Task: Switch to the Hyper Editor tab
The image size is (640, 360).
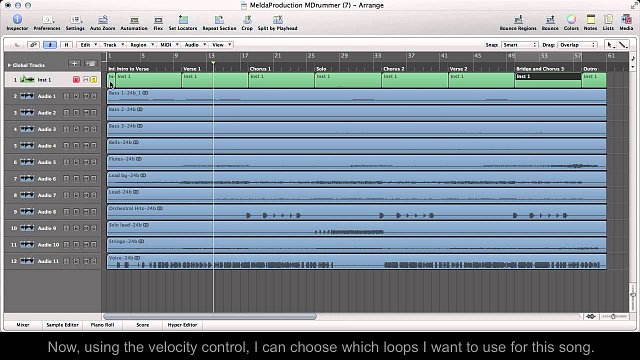Action: [x=182, y=325]
